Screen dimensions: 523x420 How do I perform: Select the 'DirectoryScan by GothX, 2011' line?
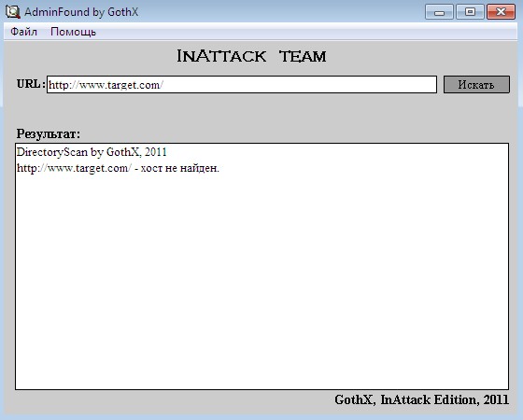pyautogui.click(x=92, y=152)
